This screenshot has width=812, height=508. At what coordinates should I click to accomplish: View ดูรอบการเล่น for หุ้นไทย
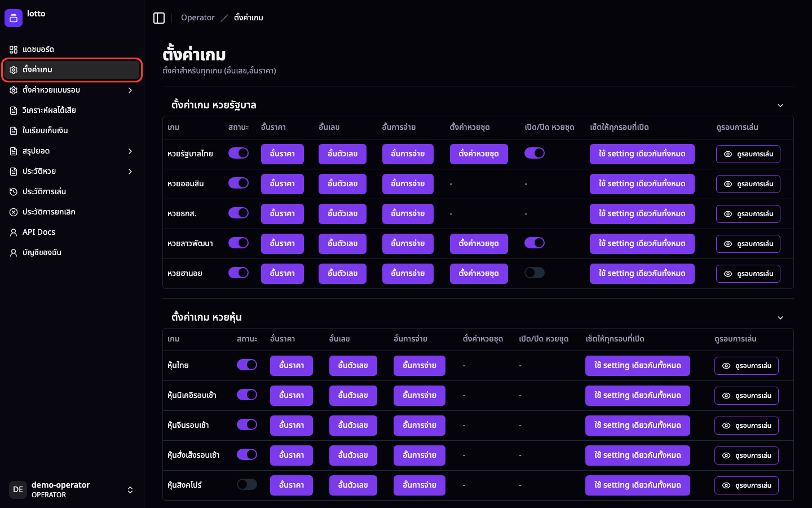pos(747,366)
